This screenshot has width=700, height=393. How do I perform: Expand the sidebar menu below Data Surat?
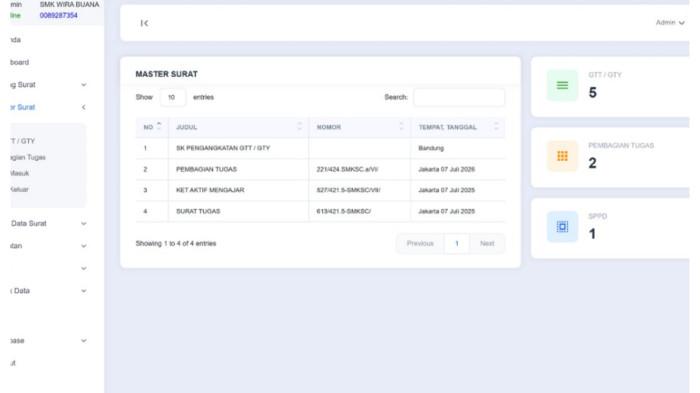pyautogui.click(x=83, y=246)
